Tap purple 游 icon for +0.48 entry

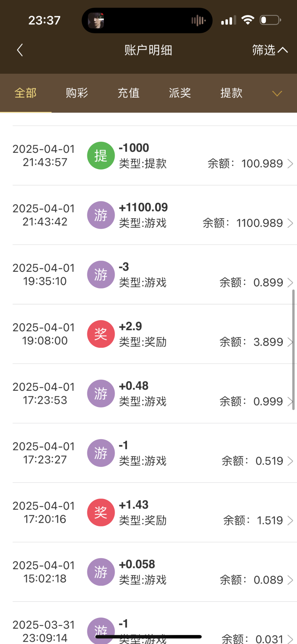[x=101, y=394]
